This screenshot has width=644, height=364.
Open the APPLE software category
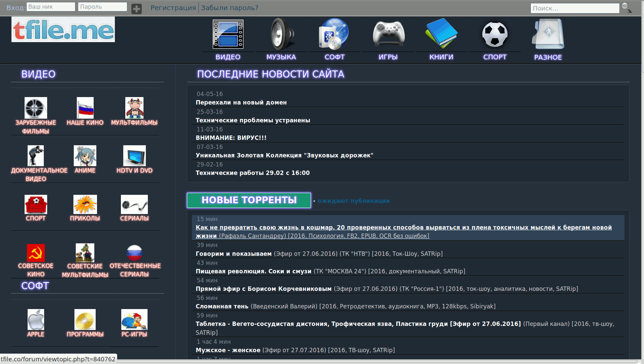coord(35,320)
